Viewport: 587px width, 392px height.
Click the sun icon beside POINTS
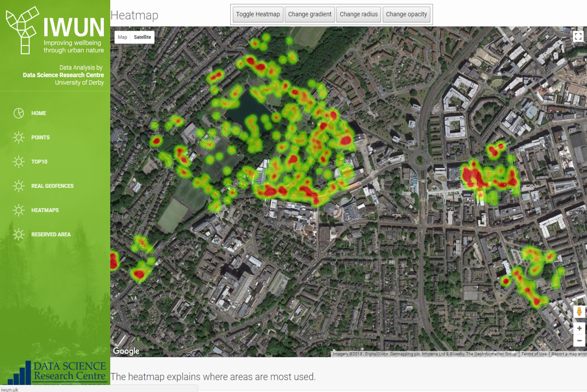coord(19,138)
